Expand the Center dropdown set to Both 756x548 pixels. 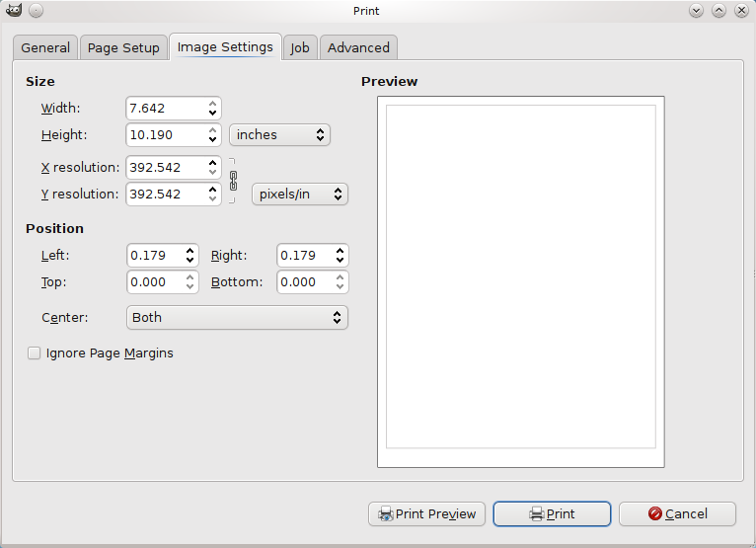click(x=237, y=318)
